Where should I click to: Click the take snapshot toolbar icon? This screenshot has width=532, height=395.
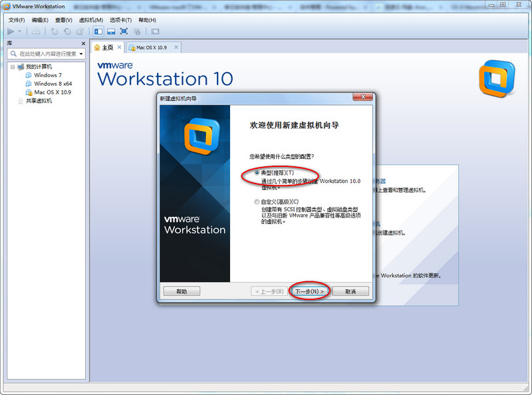click(x=55, y=31)
